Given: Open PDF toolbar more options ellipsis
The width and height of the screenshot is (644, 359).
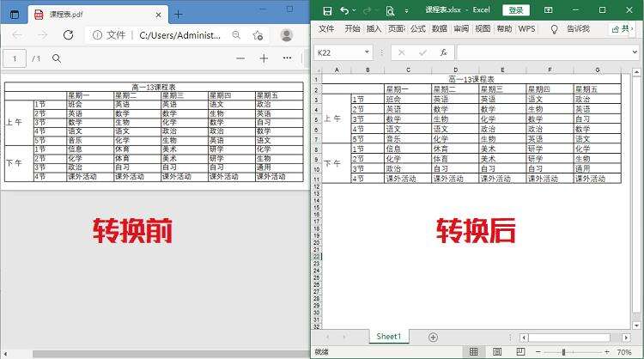Looking at the screenshot, I should [287, 58].
